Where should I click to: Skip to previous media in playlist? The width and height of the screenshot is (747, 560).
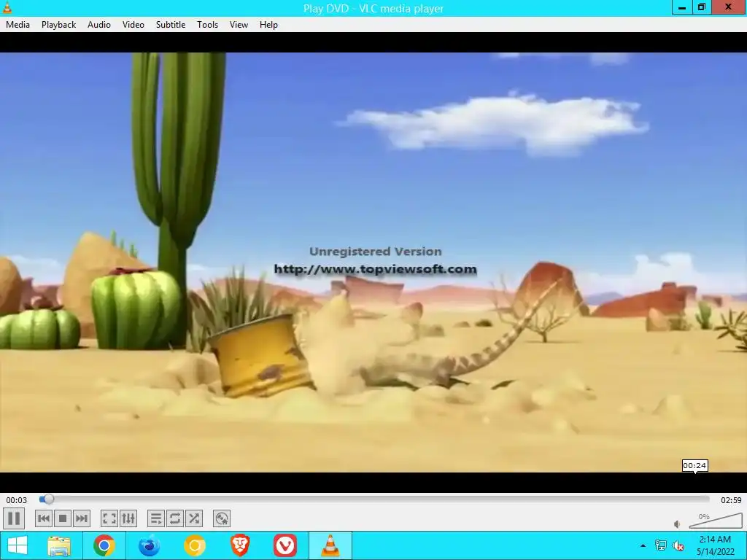(43, 518)
